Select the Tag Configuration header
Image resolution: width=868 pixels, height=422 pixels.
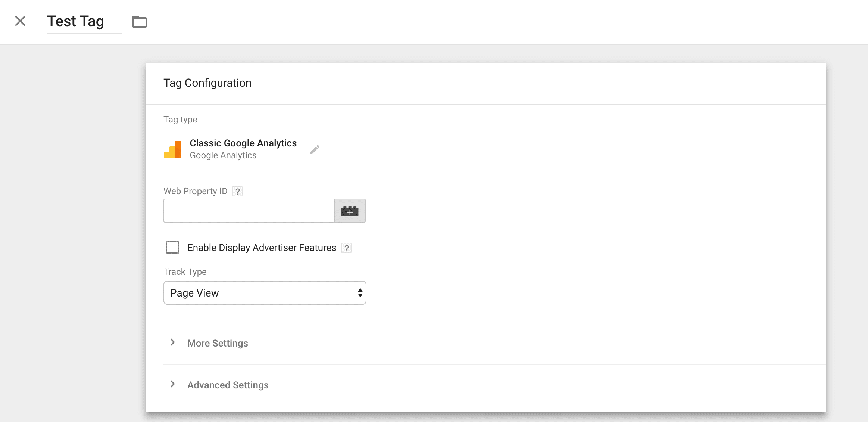pyautogui.click(x=207, y=83)
